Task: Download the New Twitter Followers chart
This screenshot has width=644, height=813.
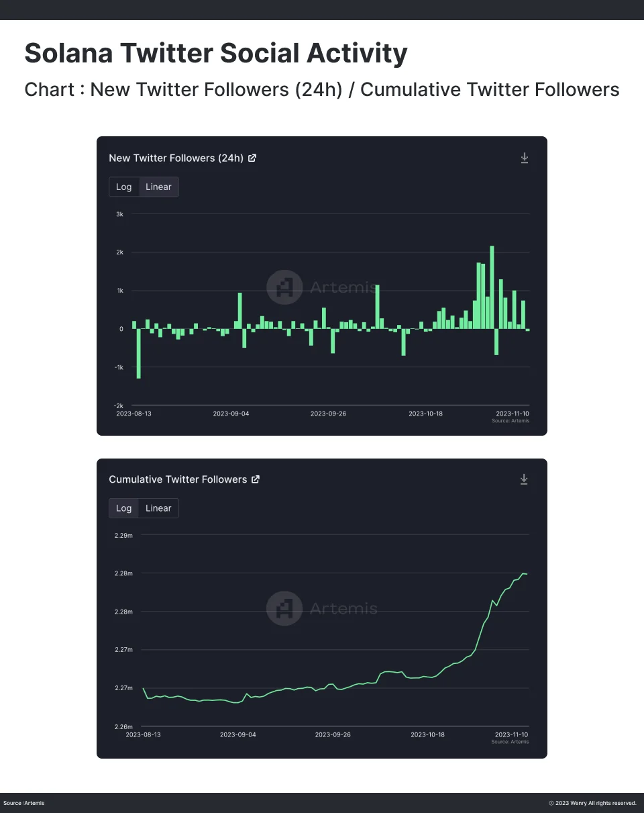Action: pos(525,158)
